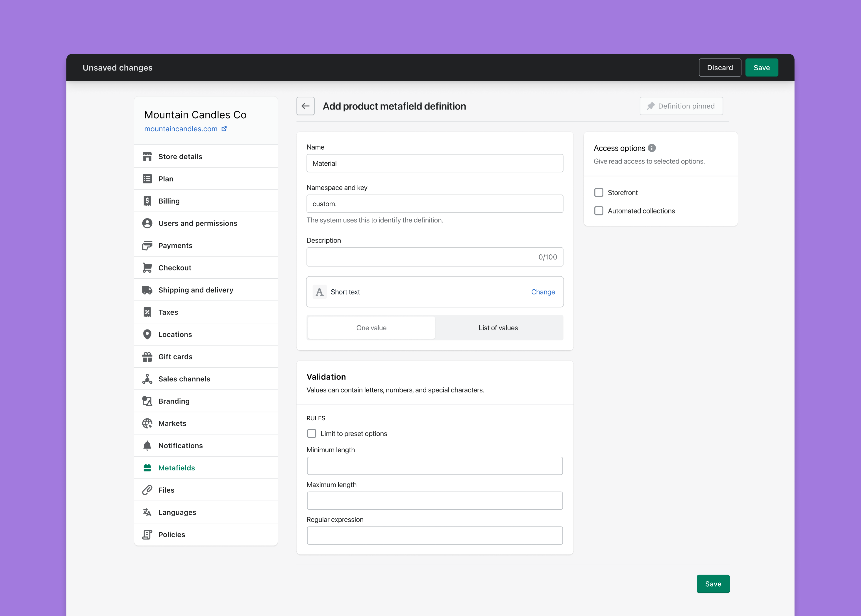Enable the Storefront access checkbox
Viewport: 861px width, 616px height.
[x=599, y=193]
